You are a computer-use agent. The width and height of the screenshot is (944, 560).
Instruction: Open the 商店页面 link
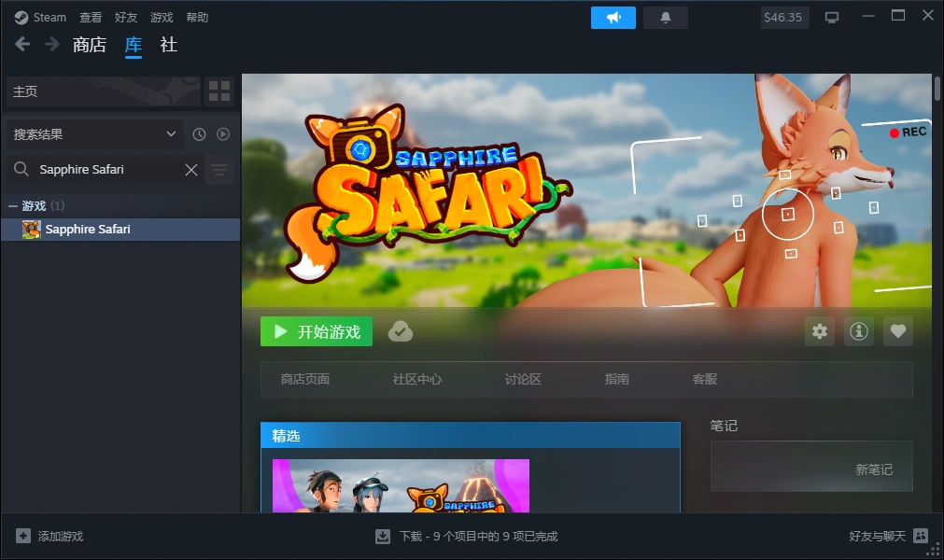click(305, 379)
